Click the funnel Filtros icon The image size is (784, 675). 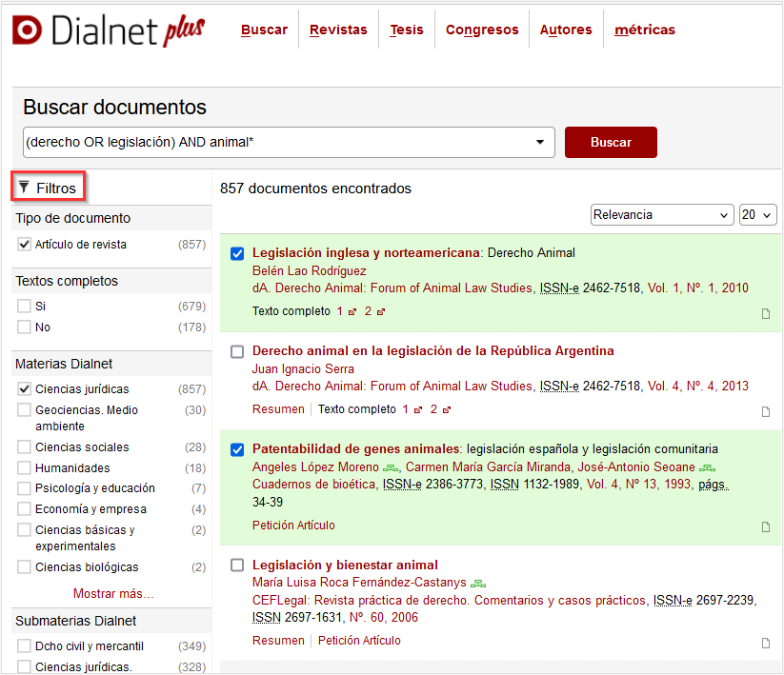point(24,188)
